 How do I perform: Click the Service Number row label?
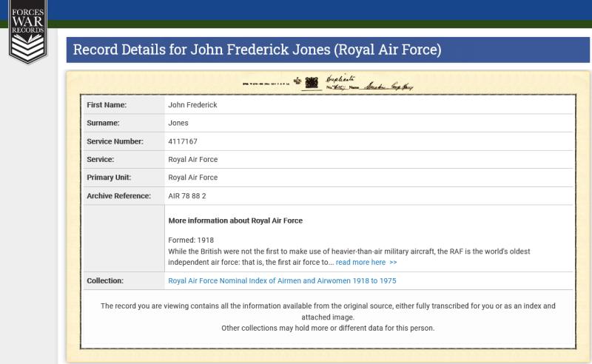tap(115, 141)
